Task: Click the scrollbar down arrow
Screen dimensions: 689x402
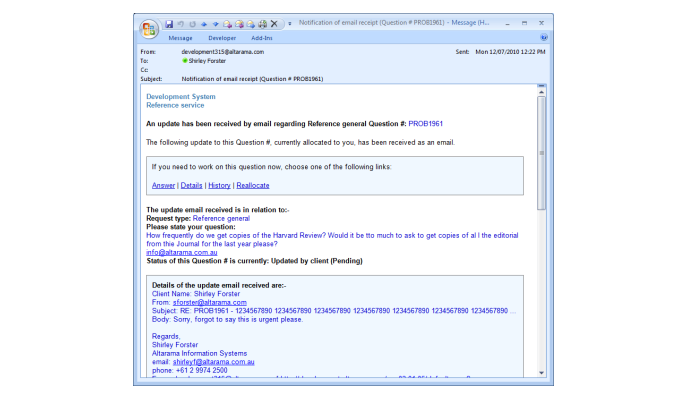Action: (541, 373)
